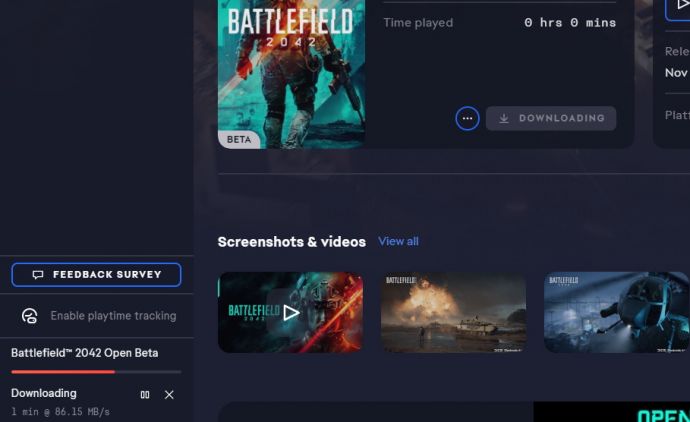This screenshot has width=690, height=422.
Task: Pause the Battlefield 2042 Open Beta download
Action: coord(145,395)
